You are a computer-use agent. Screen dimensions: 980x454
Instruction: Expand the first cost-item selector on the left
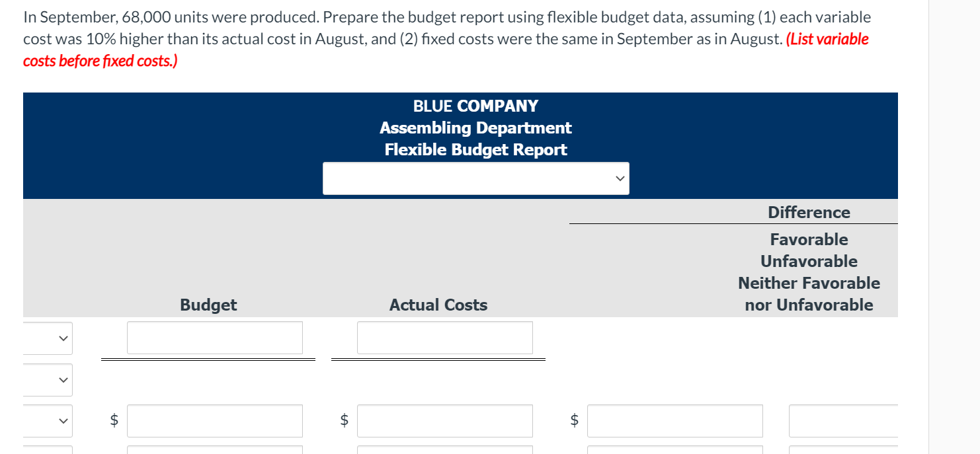(x=46, y=338)
